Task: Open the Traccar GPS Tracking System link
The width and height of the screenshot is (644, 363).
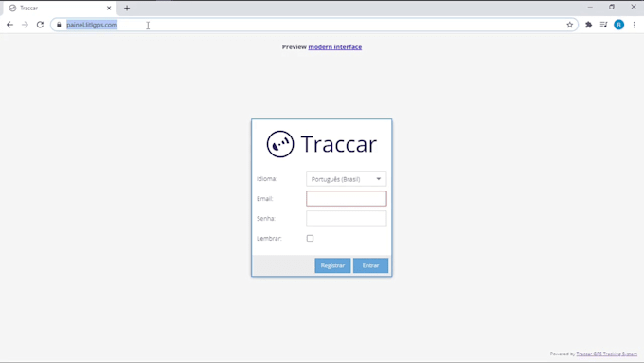Action: [x=607, y=354]
